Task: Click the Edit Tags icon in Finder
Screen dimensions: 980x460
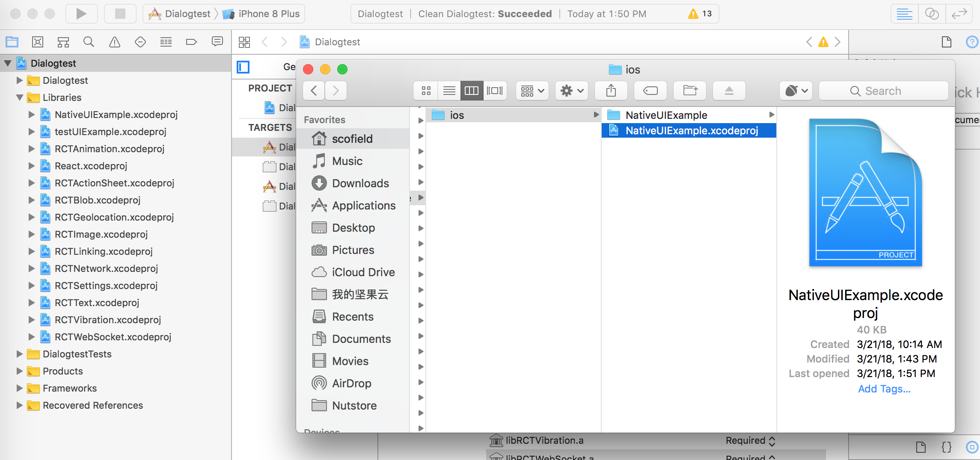Action: coord(650,90)
